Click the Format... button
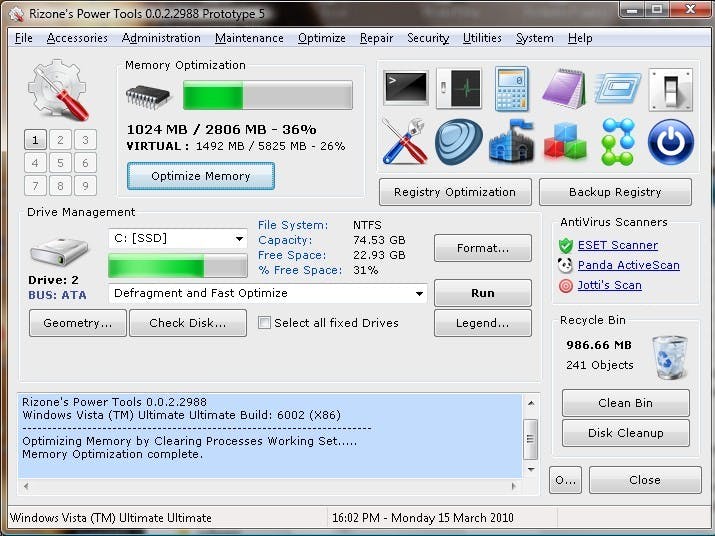Image resolution: width=715 pixels, height=536 pixels. [x=483, y=248]
